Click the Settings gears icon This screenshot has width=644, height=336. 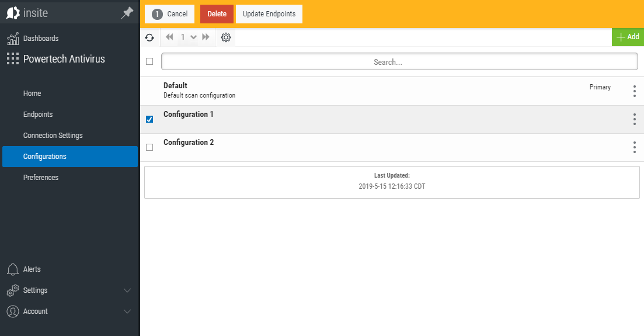click(13, 290)
